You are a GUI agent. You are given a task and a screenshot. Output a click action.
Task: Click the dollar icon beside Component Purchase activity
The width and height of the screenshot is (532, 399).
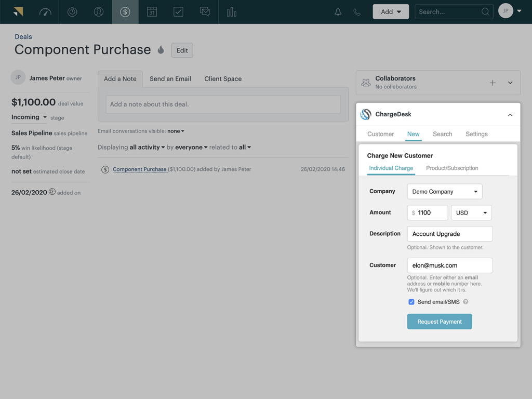[x=105, y=169]
